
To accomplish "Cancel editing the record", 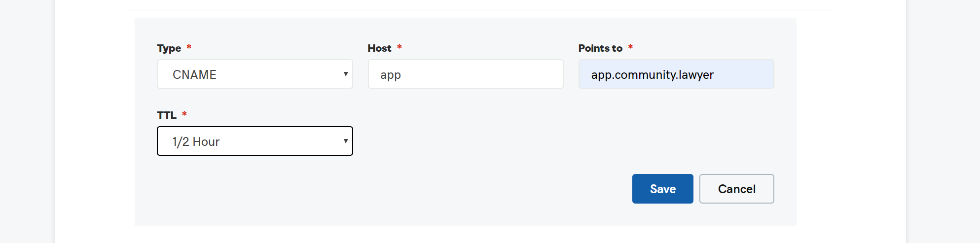I will (x=737, y=189).
